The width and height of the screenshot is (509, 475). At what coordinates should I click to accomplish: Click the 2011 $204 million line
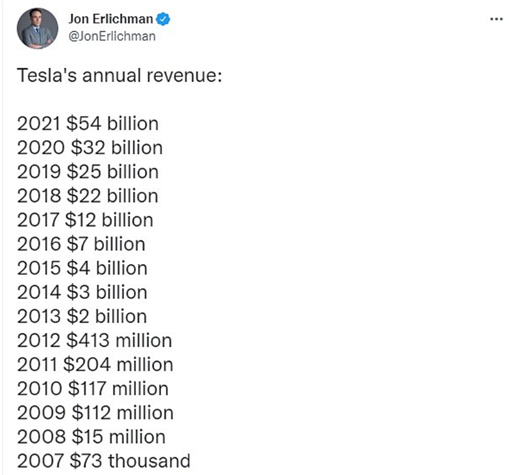click(x=95, y=365)
